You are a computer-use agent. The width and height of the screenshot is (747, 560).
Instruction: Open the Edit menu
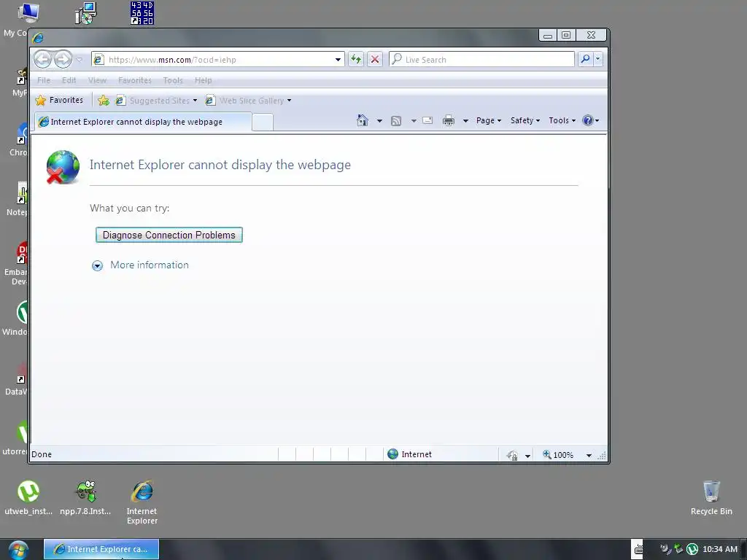[69, 80]
